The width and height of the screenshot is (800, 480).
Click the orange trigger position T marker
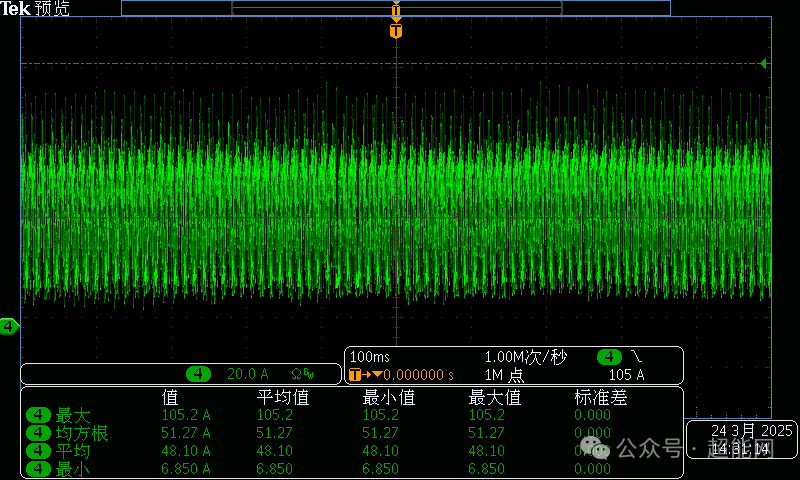[x=396, y=32]
